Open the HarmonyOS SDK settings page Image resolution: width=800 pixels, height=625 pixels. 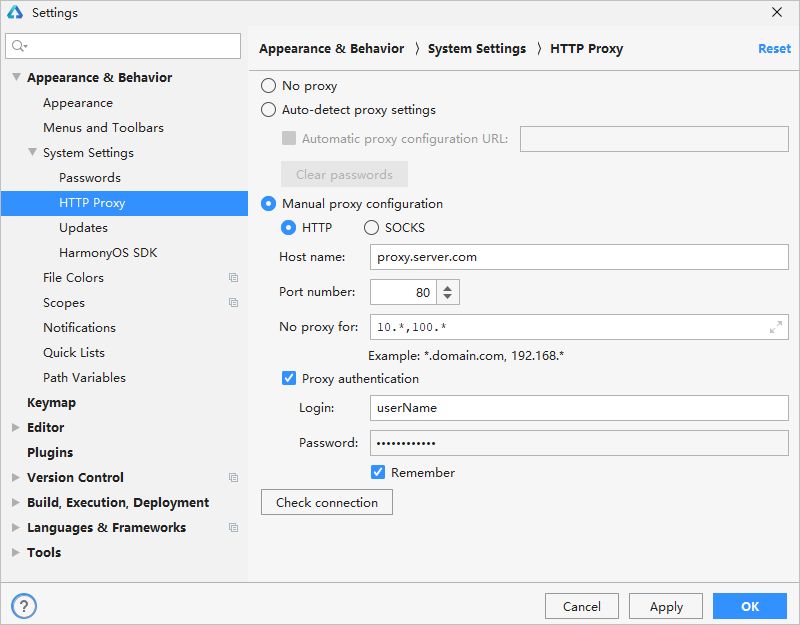(x=108, y=253)
